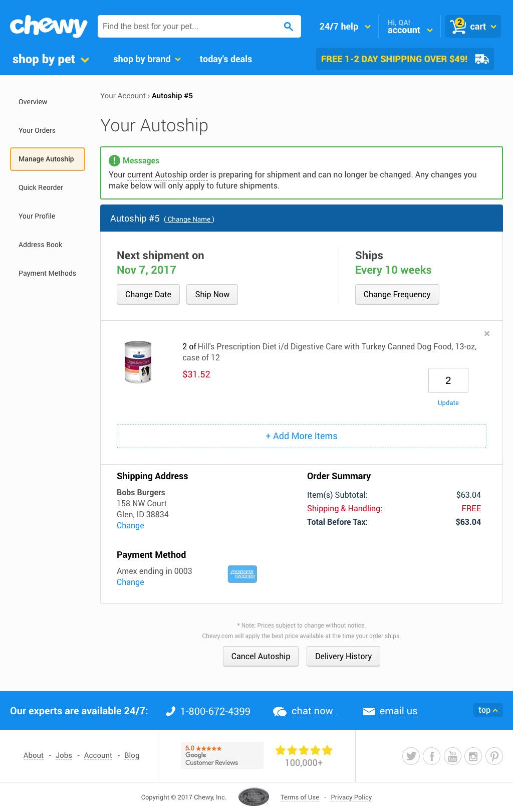This screenshot has width=513, height=812.
Task: Visit Chewy's Facebook page icon
Action: 432,756
